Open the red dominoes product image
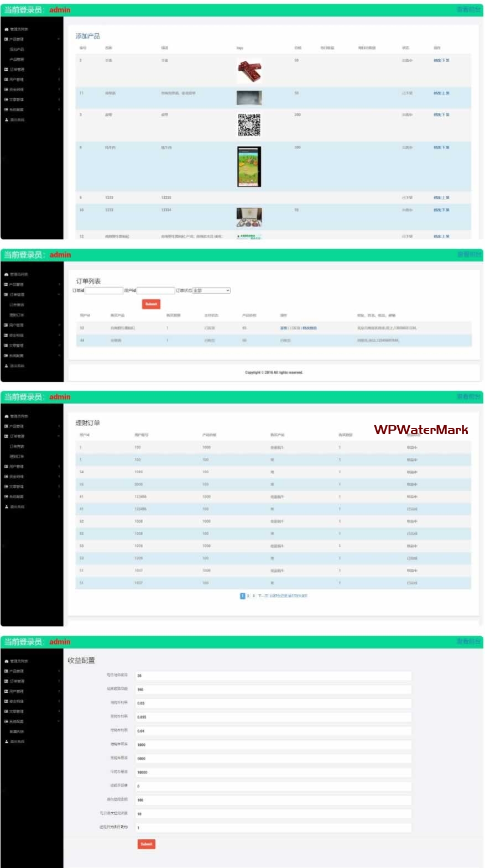The width and height of the screenshot is (485, 868). 249,71
